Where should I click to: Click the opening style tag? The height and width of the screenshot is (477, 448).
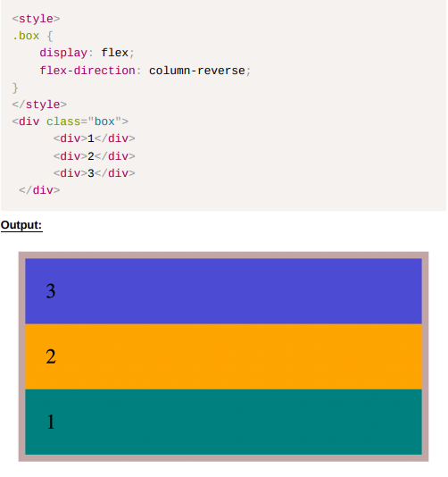(37, 19)
